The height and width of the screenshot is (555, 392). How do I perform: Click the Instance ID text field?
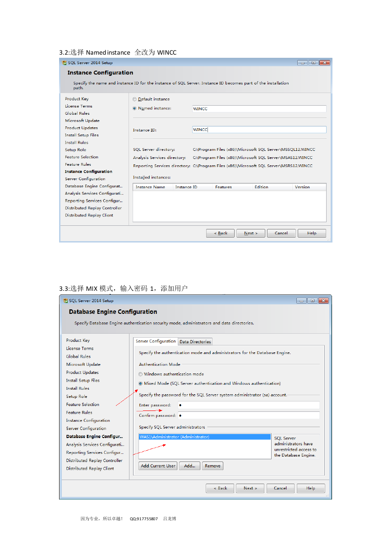point(259,130)
